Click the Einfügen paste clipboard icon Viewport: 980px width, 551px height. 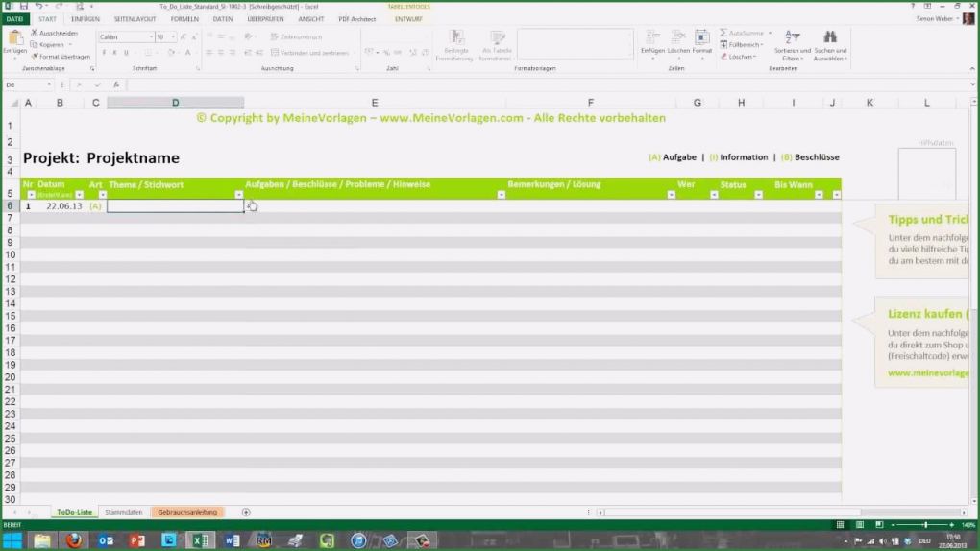click(x=15, y=38)
